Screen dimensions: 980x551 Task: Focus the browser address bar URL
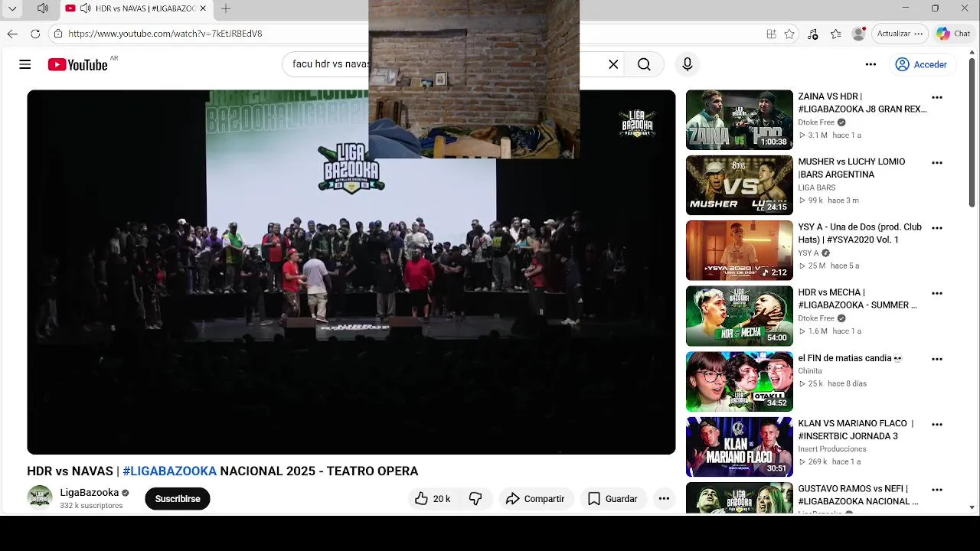click(165, 34)
